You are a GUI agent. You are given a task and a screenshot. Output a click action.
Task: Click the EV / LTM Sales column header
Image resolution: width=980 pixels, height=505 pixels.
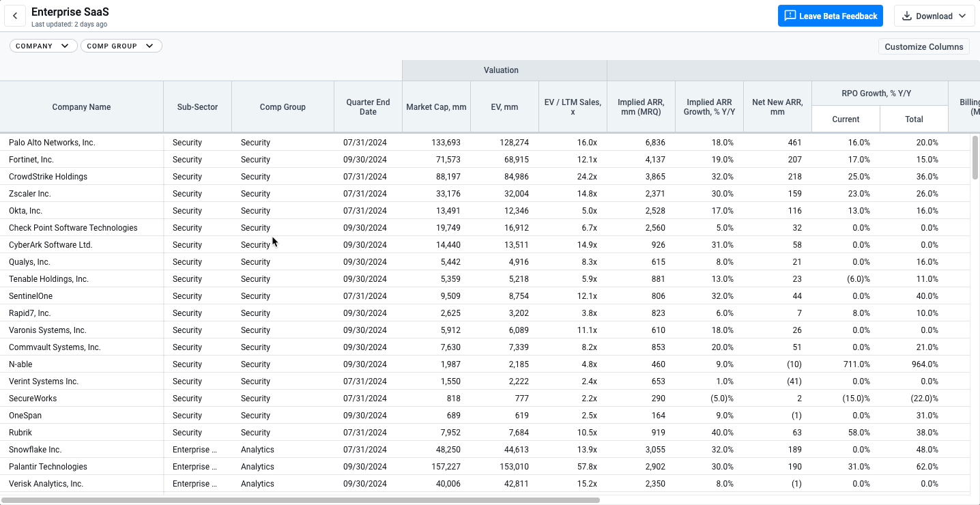tap(573, 107)
